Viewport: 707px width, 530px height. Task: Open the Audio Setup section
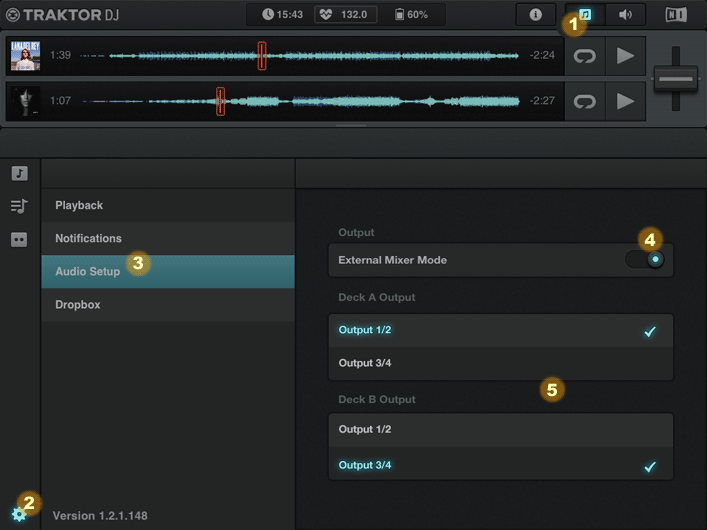pyautogui.click(x=168, y=272)
